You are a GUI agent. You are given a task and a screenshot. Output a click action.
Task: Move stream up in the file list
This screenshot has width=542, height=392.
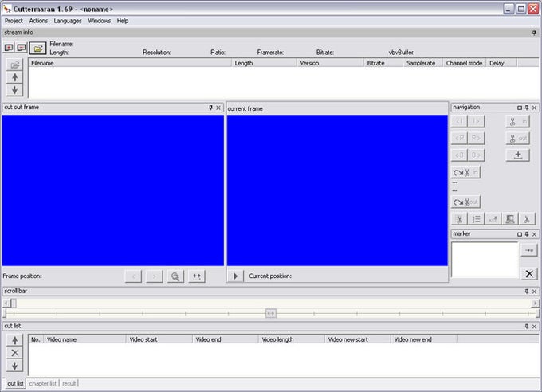pyautogui.click(x=15, y=77)
